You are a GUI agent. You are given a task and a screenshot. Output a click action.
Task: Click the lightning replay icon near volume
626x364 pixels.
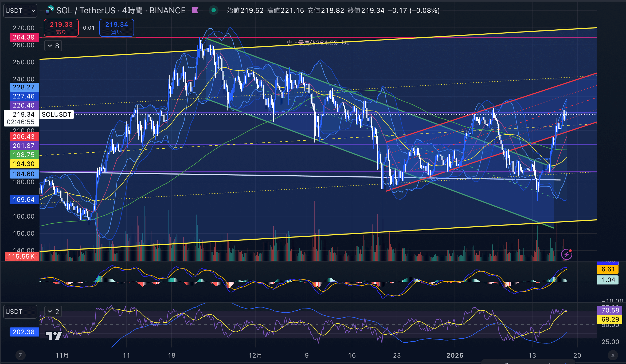(x=566, y=254)
